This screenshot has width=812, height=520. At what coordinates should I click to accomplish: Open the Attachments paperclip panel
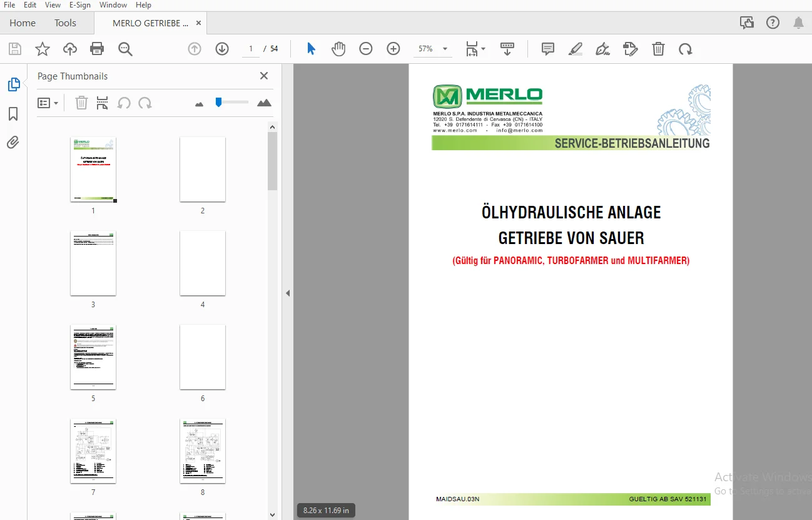click(13, 143)
